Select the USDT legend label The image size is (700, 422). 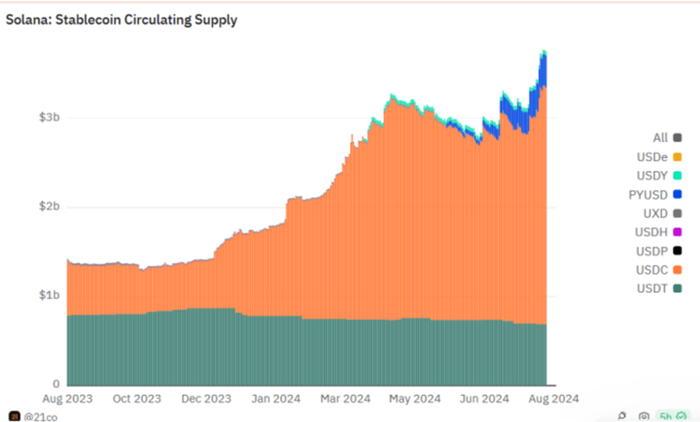652,288
